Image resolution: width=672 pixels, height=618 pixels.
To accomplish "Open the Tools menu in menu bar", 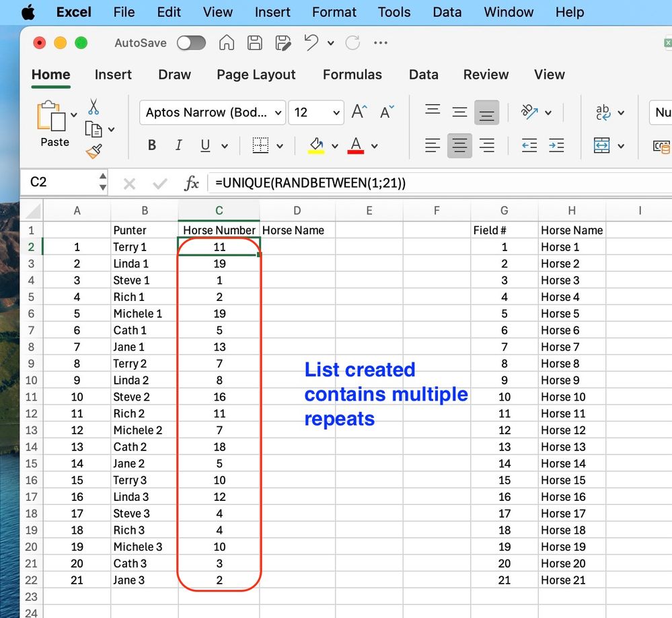I will tap(394, 12).
